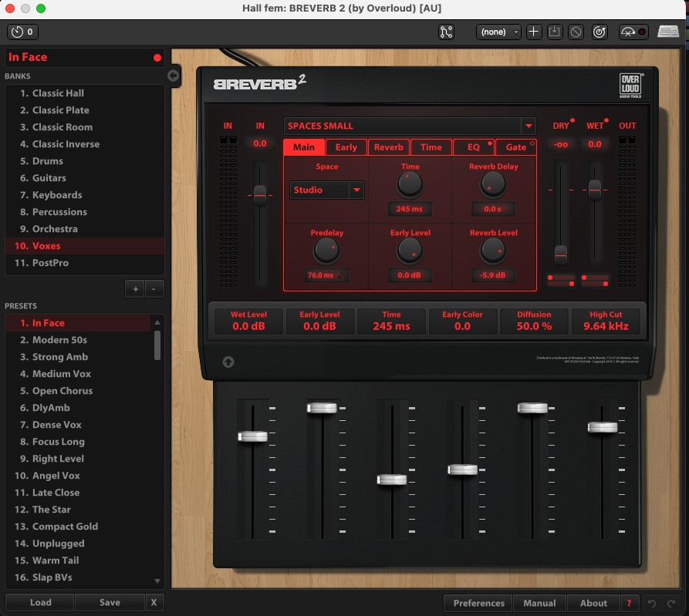Click the DRY level fader handle
The height and width of the screenshot is (616, 689).
[x=561, y=254]
